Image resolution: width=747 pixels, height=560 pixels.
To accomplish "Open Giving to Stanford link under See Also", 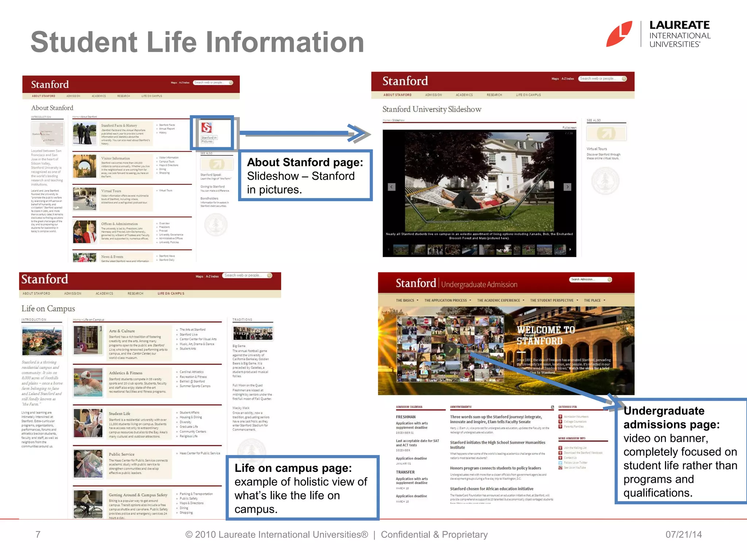I will (x=213, y=187).
